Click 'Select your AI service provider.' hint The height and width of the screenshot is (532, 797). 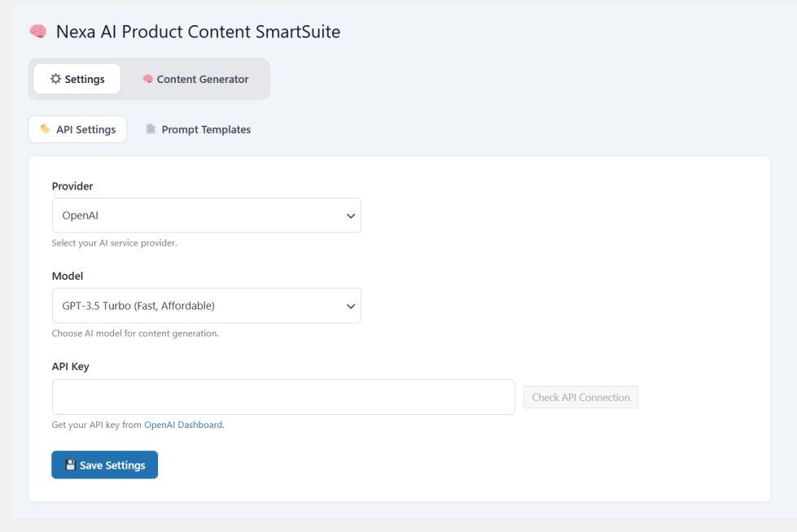(x=114, y=243)
